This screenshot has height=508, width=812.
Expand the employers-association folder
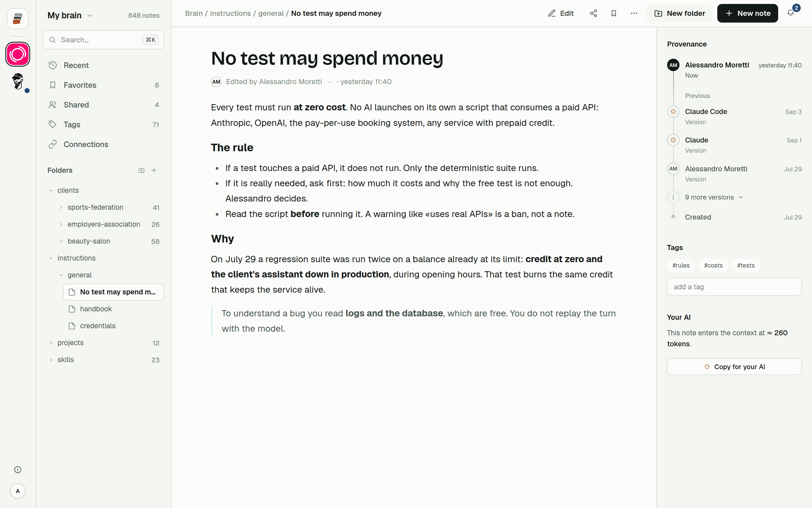[x=61, y=224]
